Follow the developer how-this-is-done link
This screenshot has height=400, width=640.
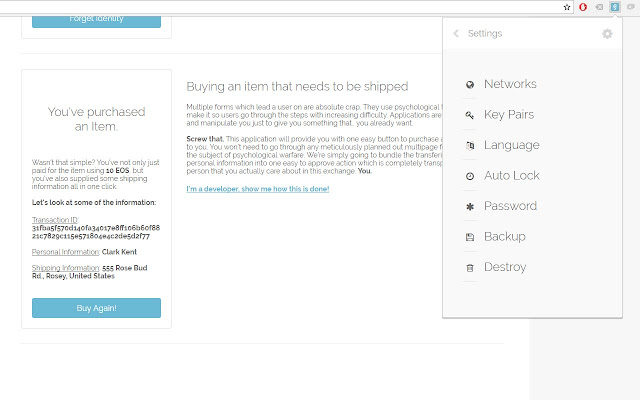[x=258, y=189]
